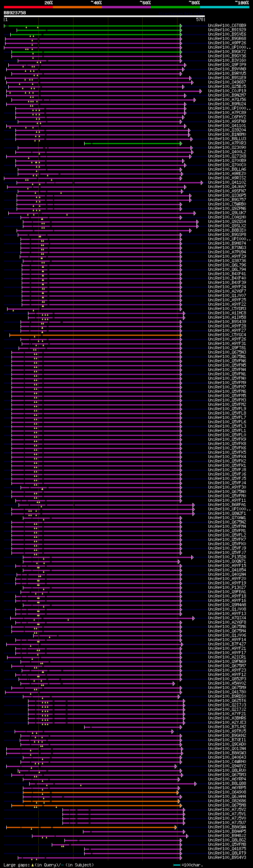Click orange alignment bar of UniRef100_C5YGC4
Screen dimensions: 253x868
coord(96,335)
